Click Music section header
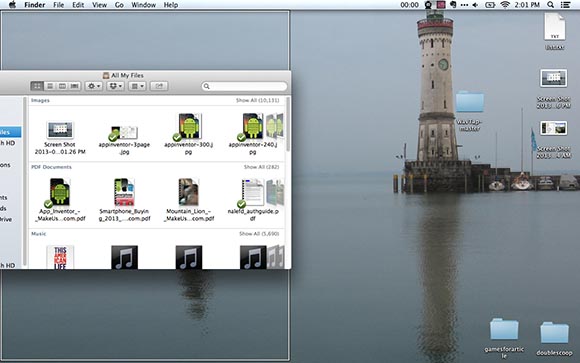Image resolution: width=580 pixels, height=363 pixels. pyautogui.click(x=39, y=233)
